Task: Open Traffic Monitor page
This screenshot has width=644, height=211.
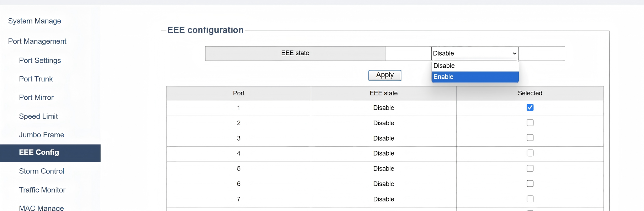Action: pyautogui.click(x=42, y=190)
